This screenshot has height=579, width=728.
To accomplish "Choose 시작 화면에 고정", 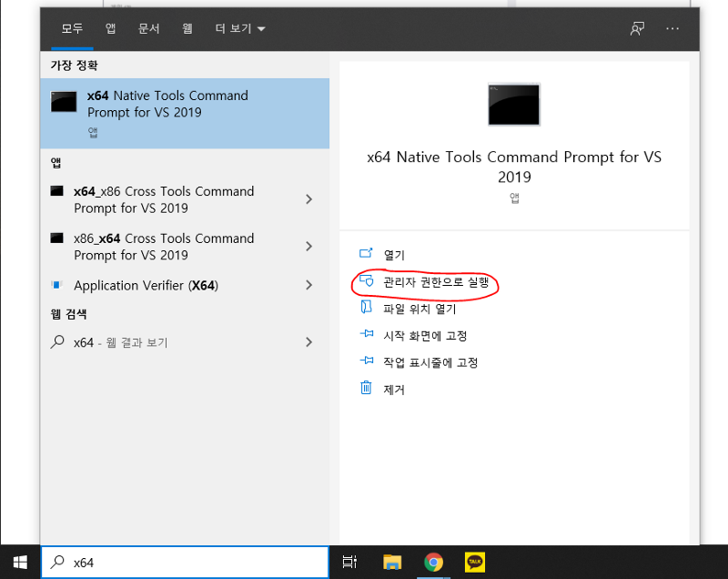I will (425, 336).
